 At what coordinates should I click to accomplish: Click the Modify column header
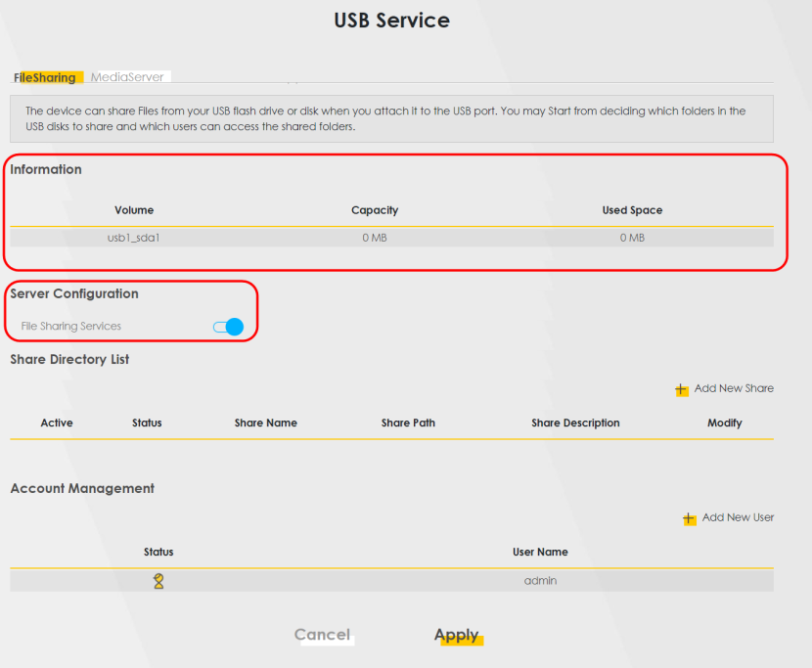coord(725,423)
